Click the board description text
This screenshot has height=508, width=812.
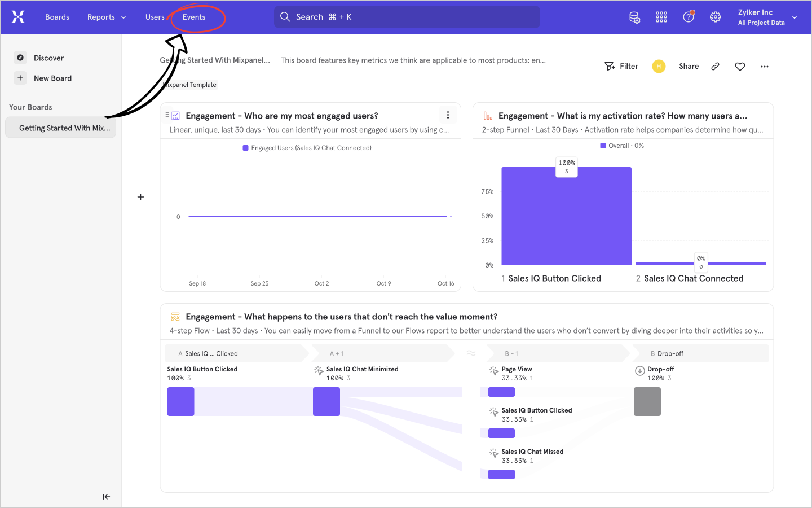click(x=413, y=60)
